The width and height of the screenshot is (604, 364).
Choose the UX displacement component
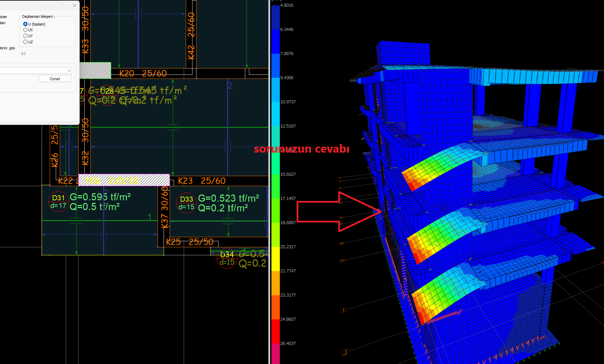[x=25, y=30]
